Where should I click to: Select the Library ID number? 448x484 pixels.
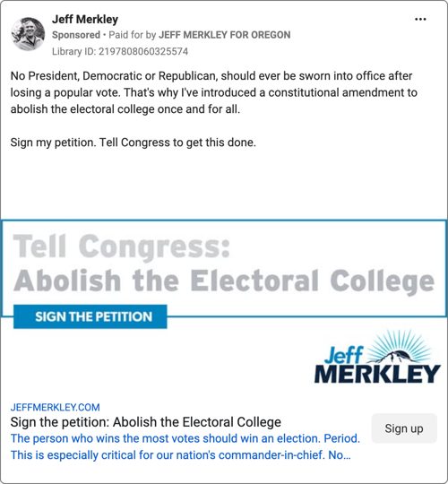click(143, 51)
